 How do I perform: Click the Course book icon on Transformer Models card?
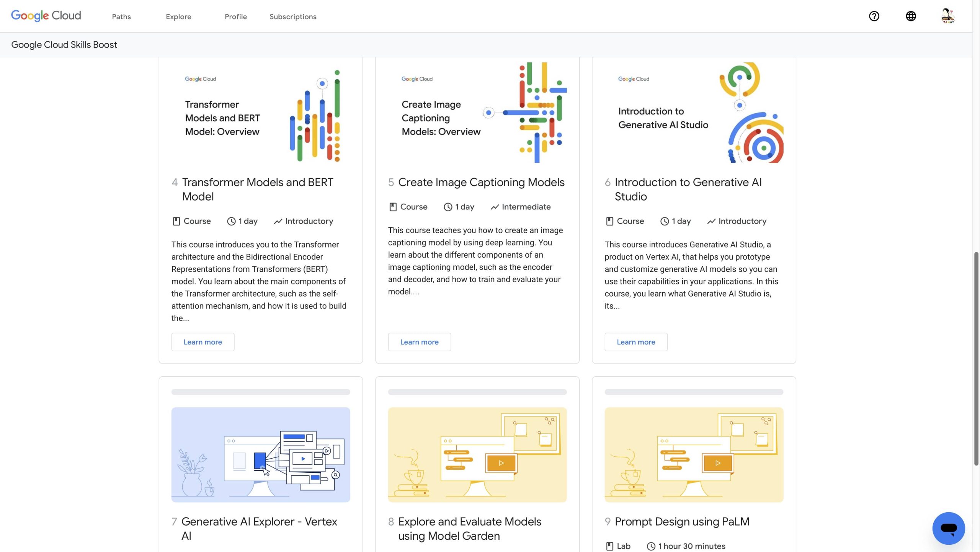[x=176, y=221]
